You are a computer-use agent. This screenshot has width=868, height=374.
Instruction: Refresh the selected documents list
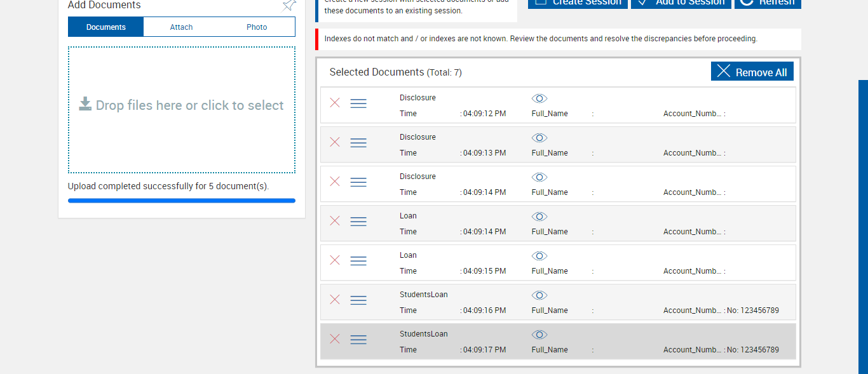[x=768, y=3]
